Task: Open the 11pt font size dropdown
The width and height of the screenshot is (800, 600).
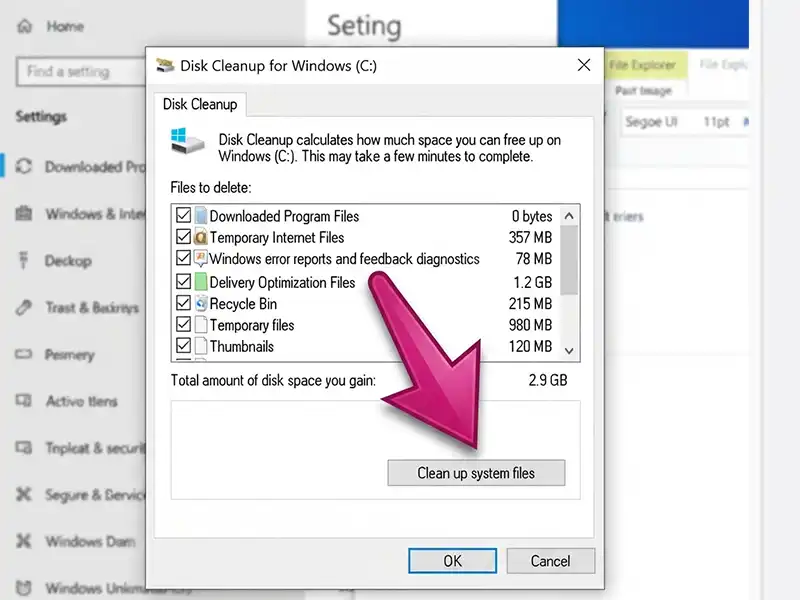Action: [716, 122]
